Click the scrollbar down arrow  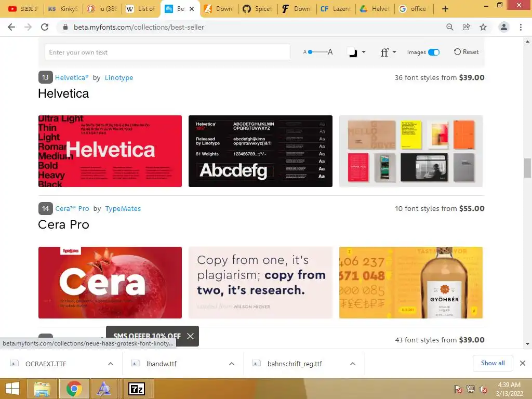pyautogui.click(x=527, y=344)
